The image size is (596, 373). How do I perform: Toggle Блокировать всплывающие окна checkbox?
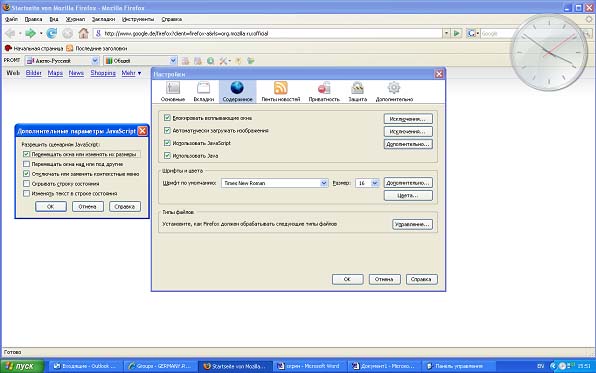tap(167, 118)
